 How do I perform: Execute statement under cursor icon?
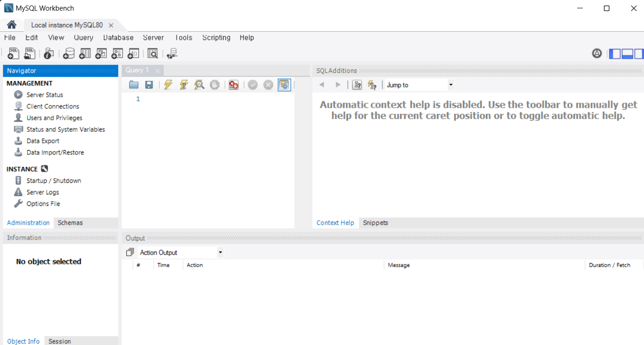point(183,85)
